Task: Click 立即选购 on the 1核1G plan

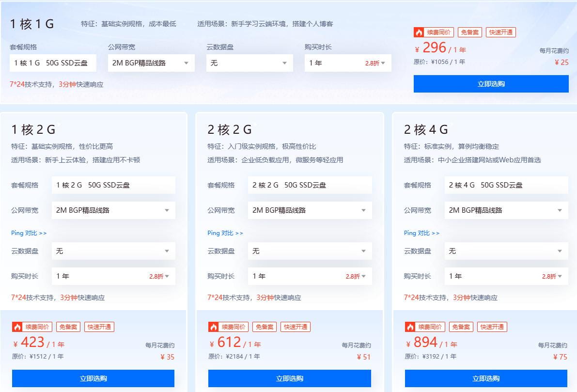Action: click(x=491, y=84)
